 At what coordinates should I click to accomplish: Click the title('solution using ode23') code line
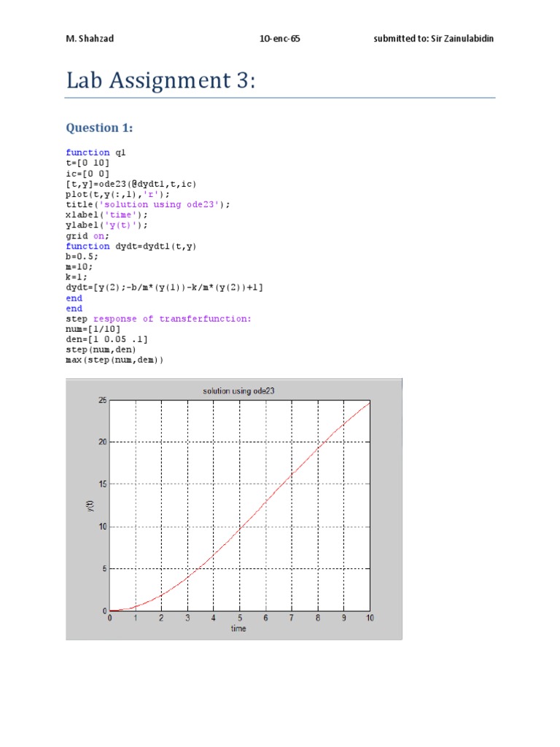(x=147, y=204)
